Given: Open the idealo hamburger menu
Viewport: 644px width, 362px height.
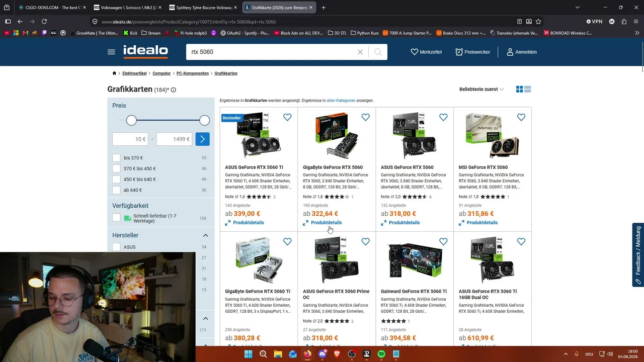Looking at the screenshot, I should (x=111, y=52).
